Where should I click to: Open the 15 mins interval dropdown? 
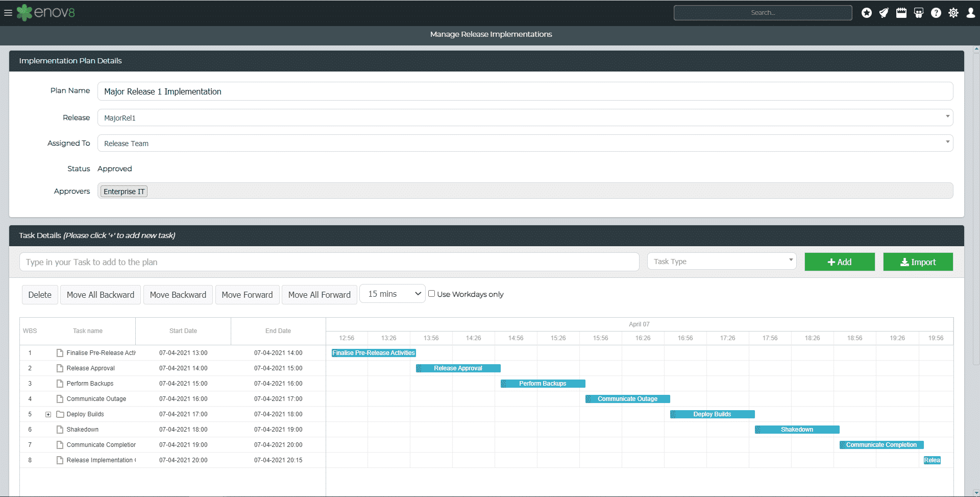(391, 293)
